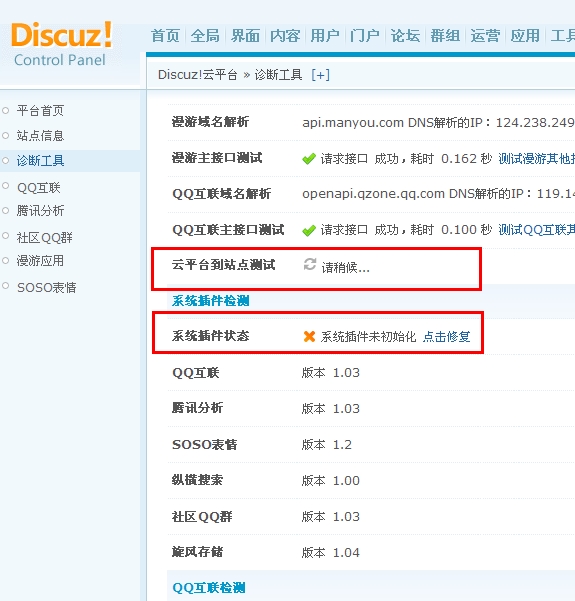
Task: Click the 腾讯分析 plugin row label
Action: (x=197, y=408)
